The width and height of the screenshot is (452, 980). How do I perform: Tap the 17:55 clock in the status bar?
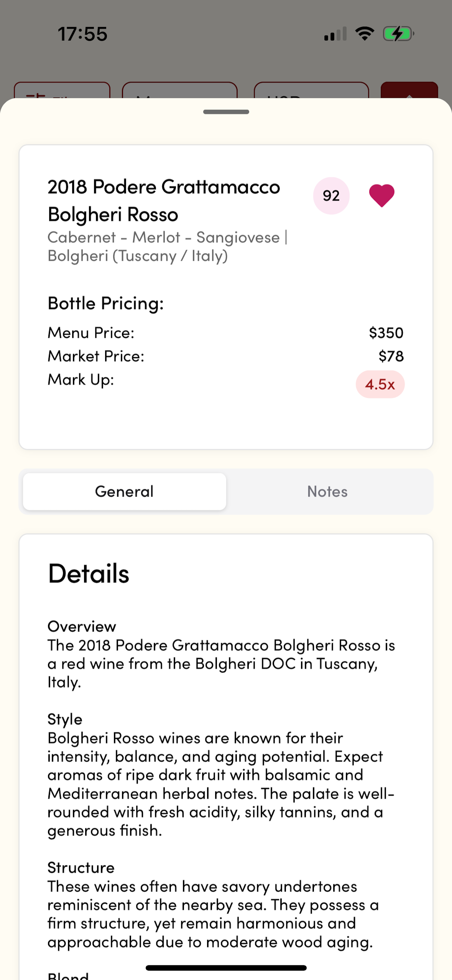(83, 34)
